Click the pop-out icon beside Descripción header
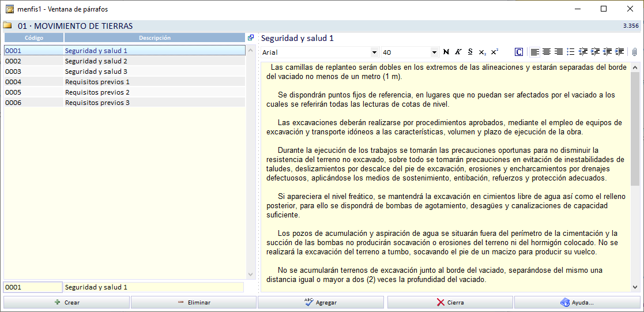 [x=251, y=37]
